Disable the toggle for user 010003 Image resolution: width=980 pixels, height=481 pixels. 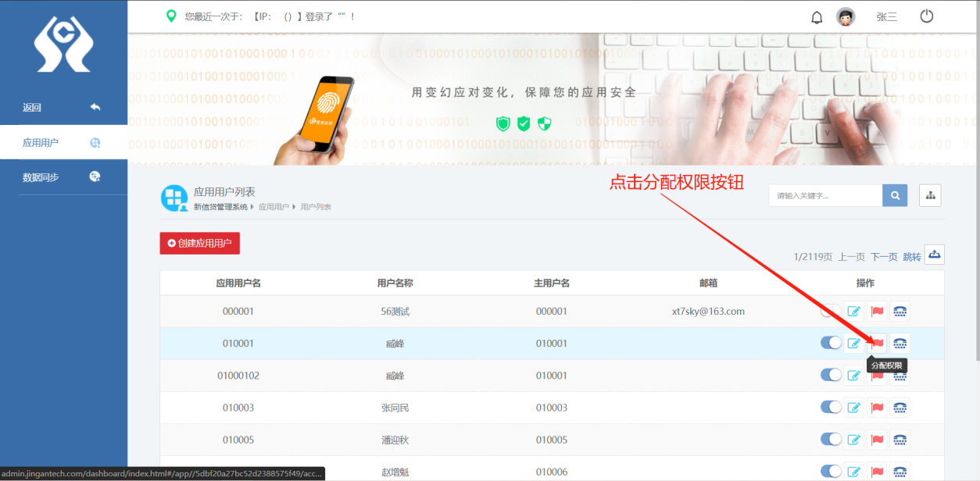(831, 407)
